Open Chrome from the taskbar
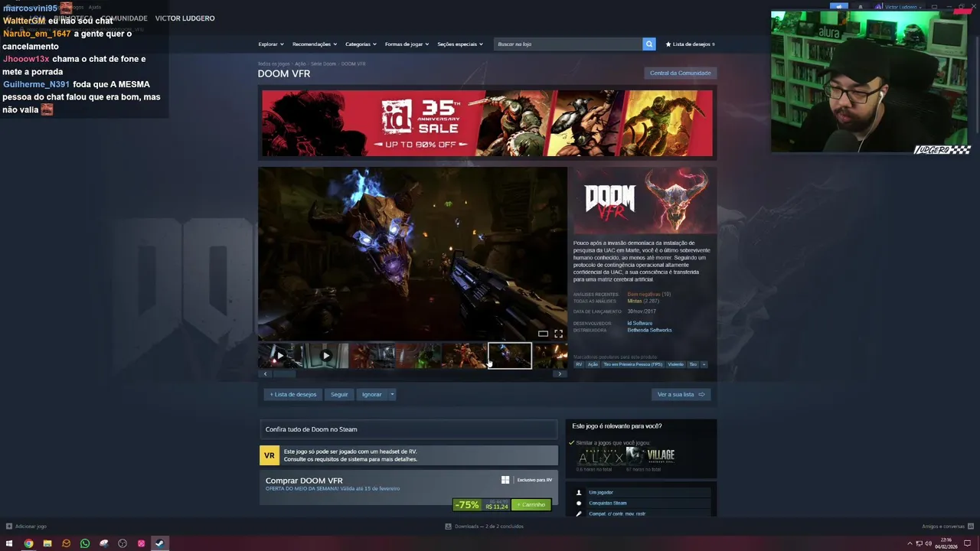The width and height of the screenshot is (980, 551). [x=28, y=543]
